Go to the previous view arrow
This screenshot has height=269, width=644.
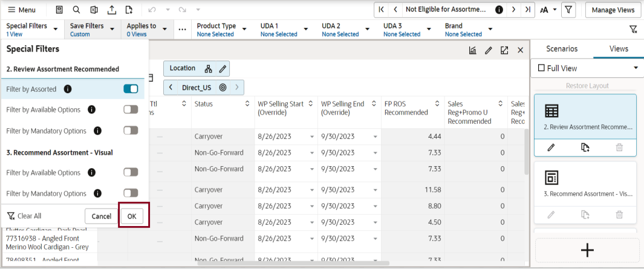395,10
